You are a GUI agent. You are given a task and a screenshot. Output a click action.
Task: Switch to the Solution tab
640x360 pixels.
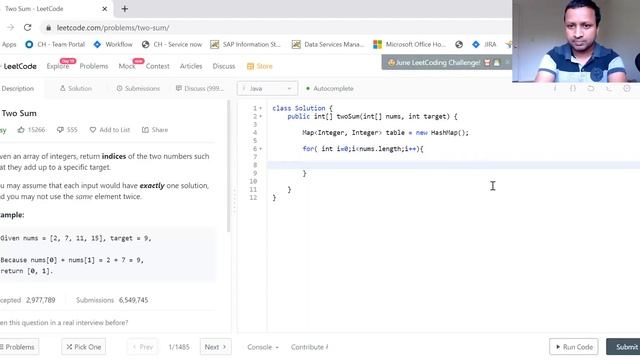click(x=76, y=88)
